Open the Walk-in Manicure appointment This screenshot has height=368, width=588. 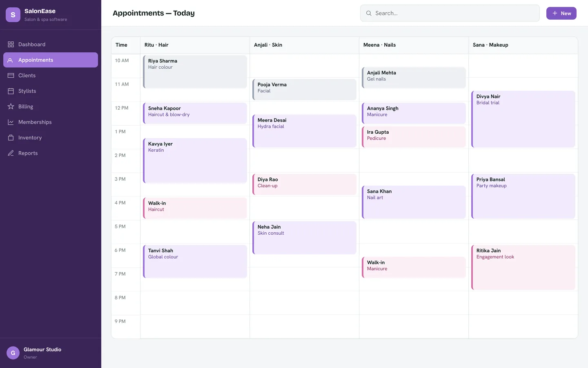(414, 267)
